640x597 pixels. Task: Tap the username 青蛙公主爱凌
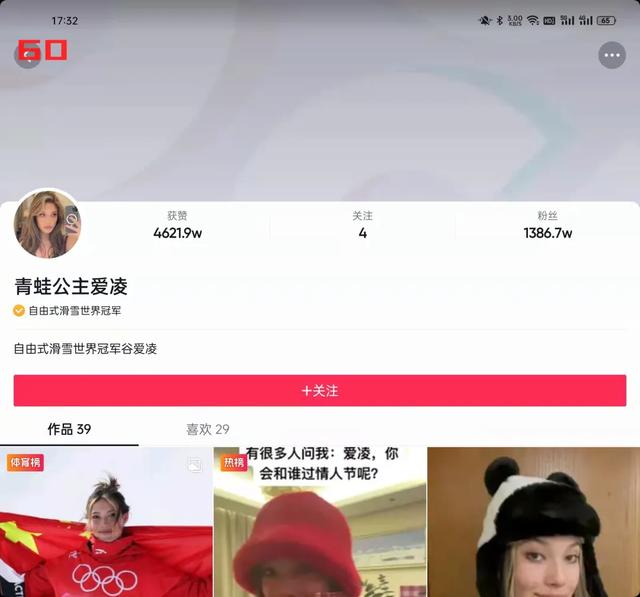(x=71, y=286)
